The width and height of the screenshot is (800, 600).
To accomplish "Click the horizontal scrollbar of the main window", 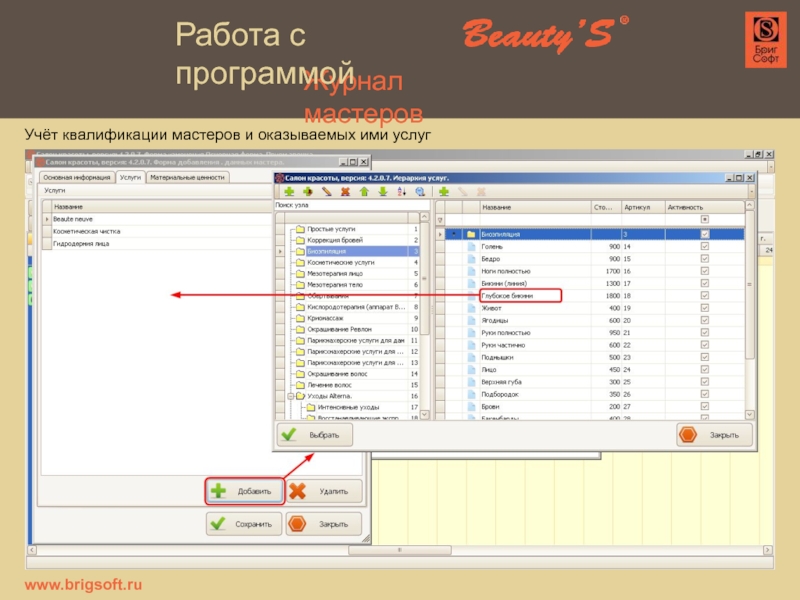I will (399, 550).
